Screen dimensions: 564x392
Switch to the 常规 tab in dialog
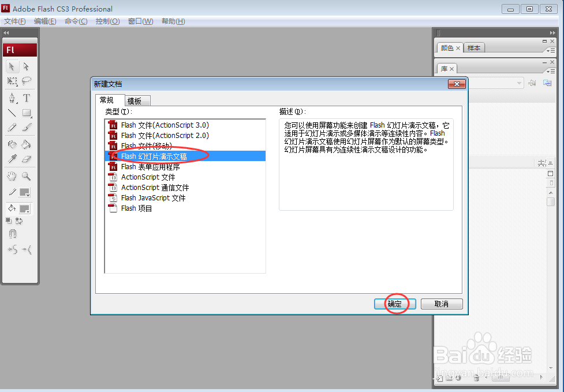pos(106,100)
